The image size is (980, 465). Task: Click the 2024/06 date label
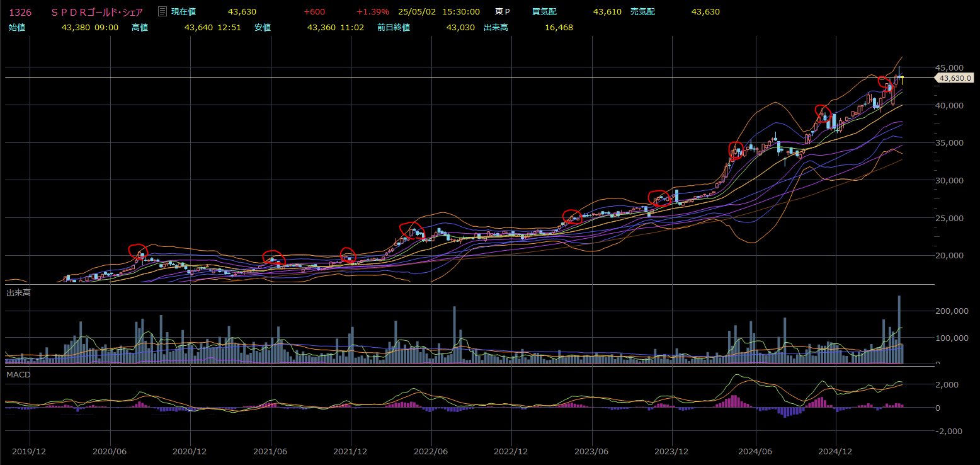[755, 452]
